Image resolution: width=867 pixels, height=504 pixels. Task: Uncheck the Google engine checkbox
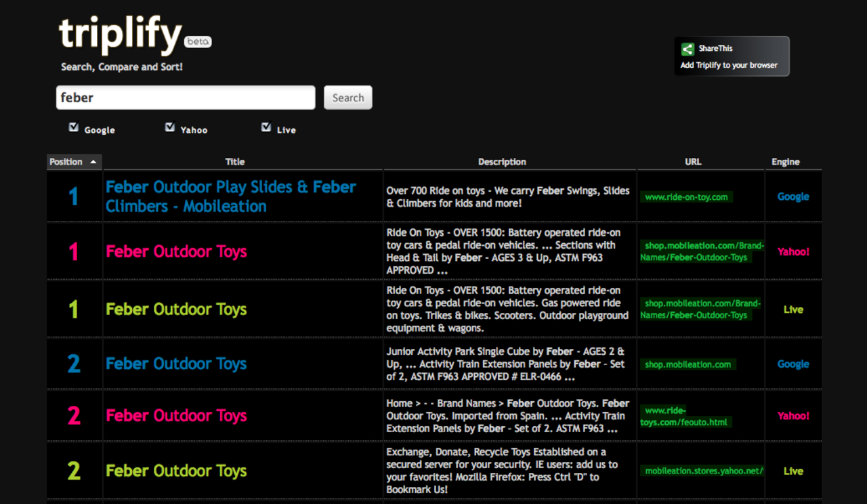click(74, 127)
